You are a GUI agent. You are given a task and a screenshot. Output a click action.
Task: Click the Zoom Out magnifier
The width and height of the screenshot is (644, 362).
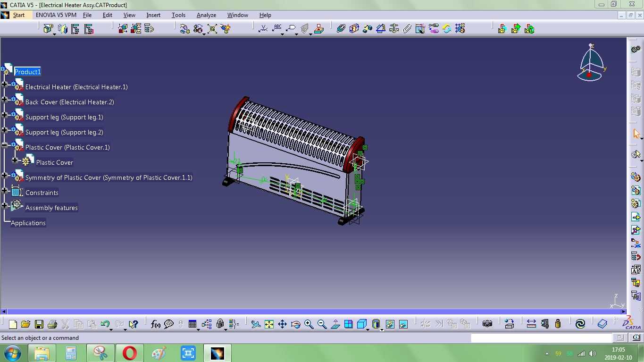click(x=322, y=324)
